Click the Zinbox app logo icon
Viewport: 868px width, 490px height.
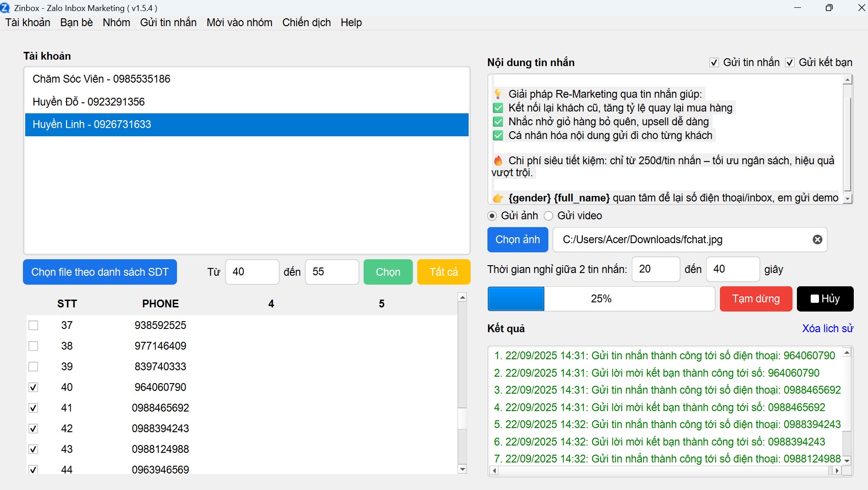[x=6, y=8]
